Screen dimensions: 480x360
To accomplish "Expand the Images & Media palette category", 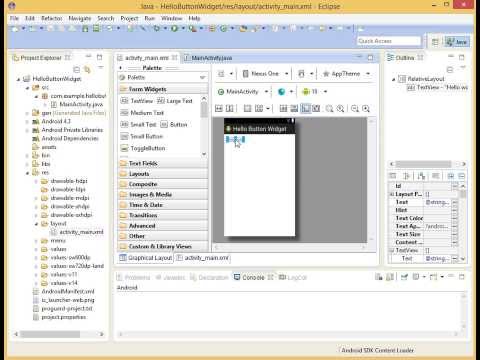I will (x=163, y=194).
